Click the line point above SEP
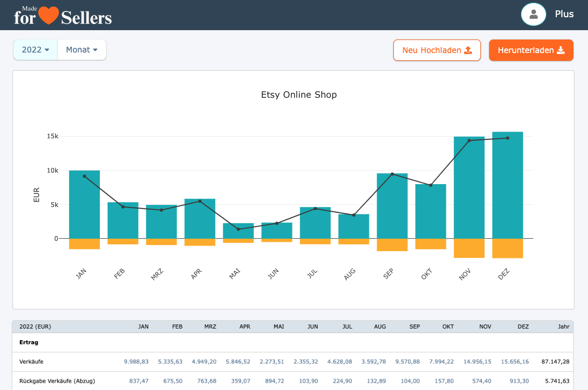This screenshot has height=390, width=588. pyautogui.click(x=392, y=174)
